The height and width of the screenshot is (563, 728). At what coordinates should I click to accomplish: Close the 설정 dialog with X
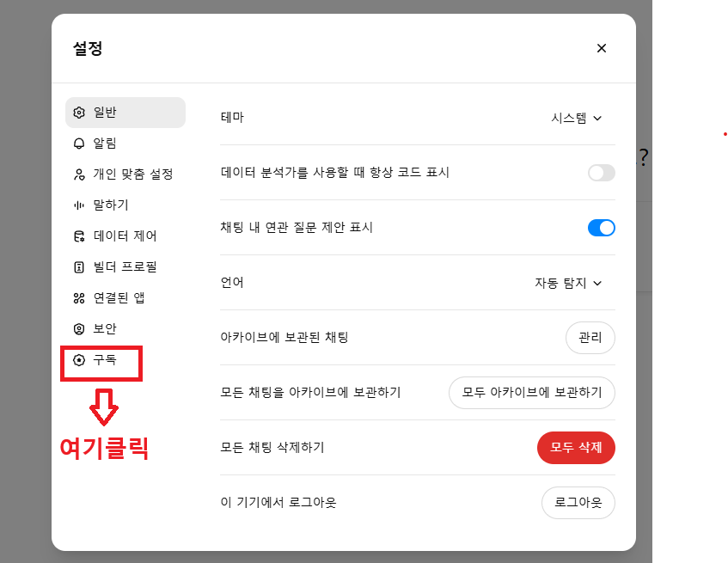[602, 48]
